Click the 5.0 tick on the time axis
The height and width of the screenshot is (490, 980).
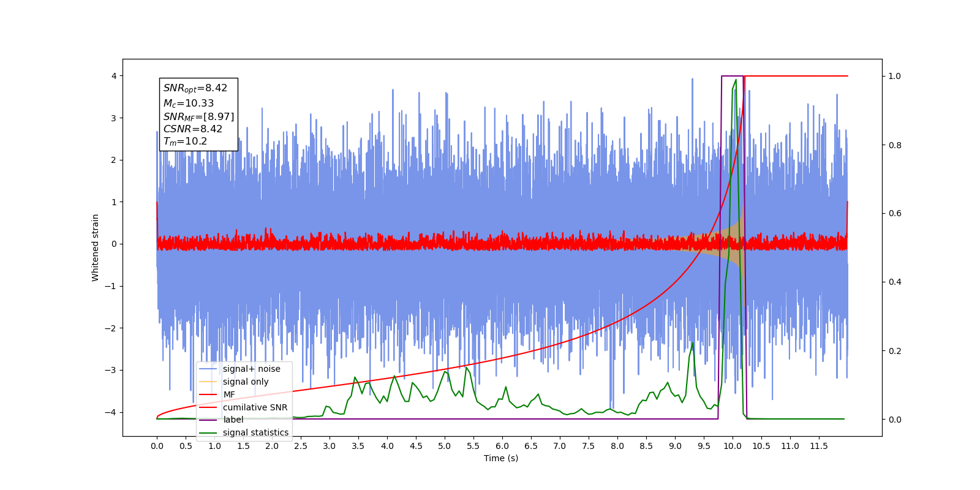coord(445,446)
